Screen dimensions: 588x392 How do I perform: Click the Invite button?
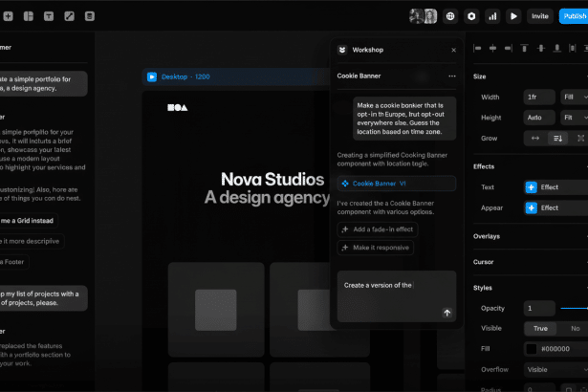coord(540,16)
